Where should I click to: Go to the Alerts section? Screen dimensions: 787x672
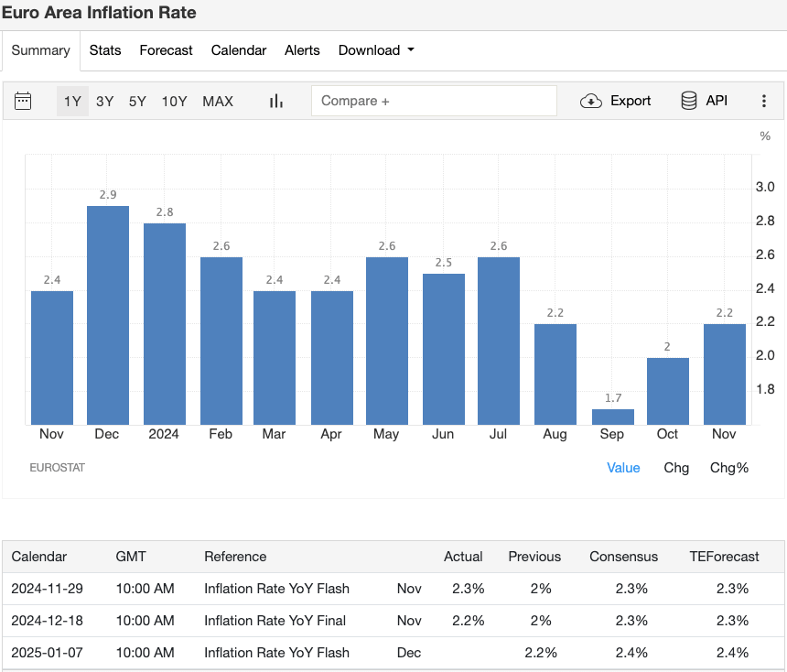coord(302,50)
